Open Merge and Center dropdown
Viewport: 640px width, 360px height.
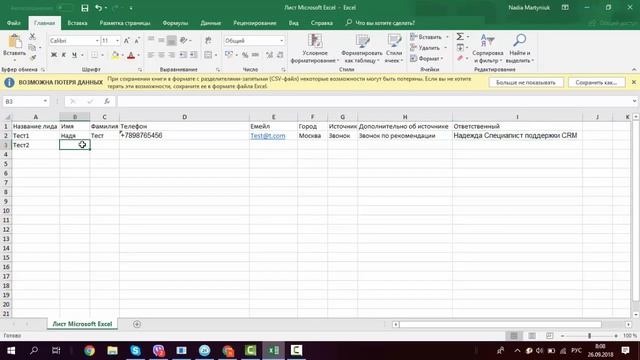(216, 55)
